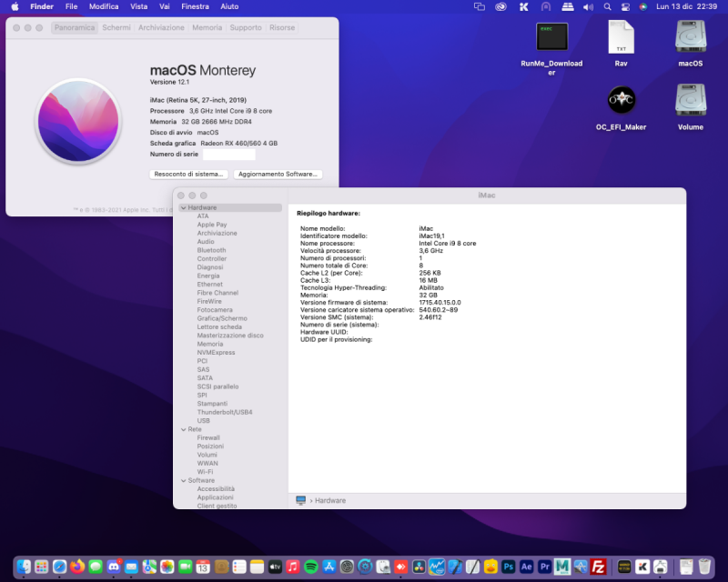Image resolution: width=728 pixels, height=582 pixels.
Task: Open Autodesk Maya from the Dock
Action: [562, 567]
